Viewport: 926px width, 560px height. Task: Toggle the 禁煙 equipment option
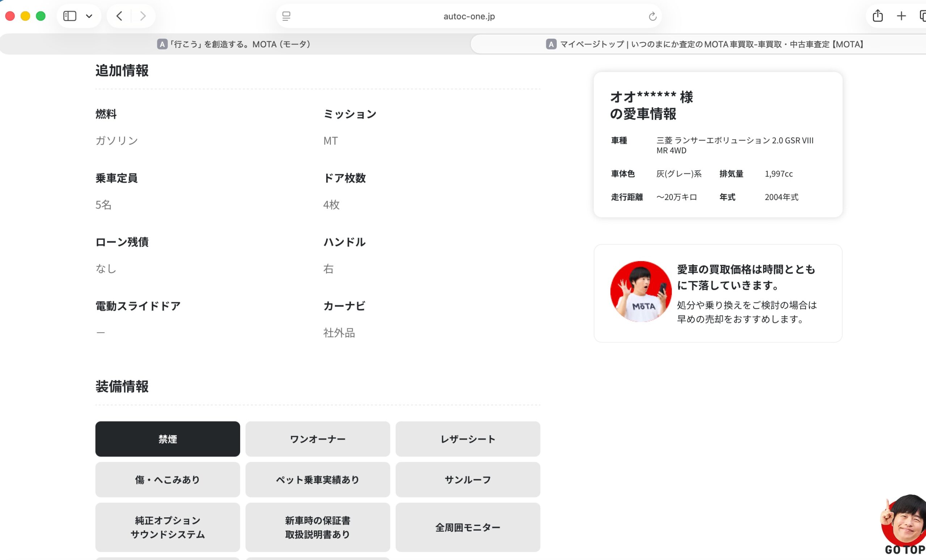[x=167, y=439]
